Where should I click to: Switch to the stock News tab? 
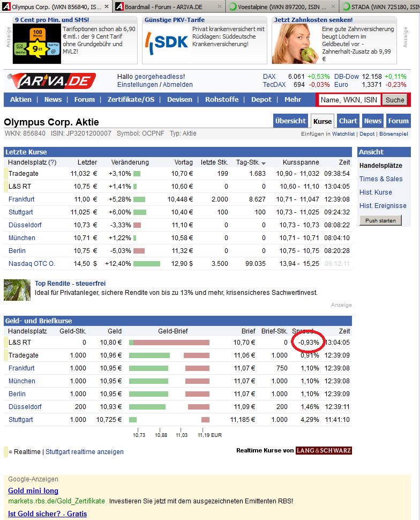tap(373, 121)
